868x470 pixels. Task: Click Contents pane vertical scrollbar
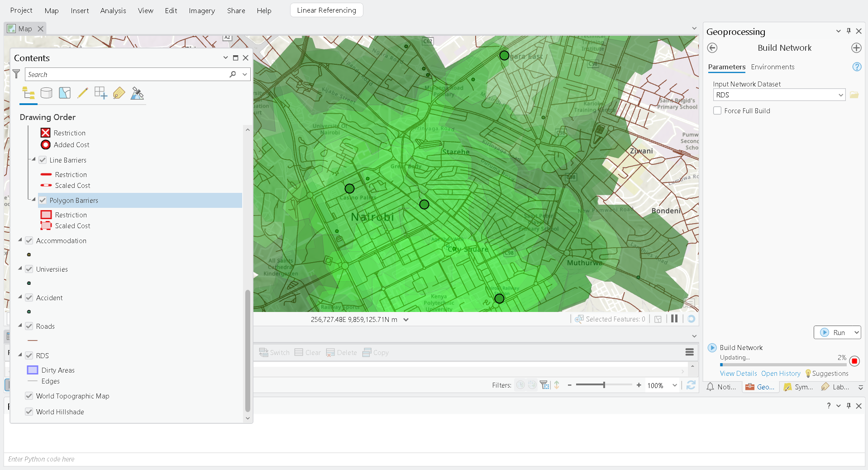point(248,350)
